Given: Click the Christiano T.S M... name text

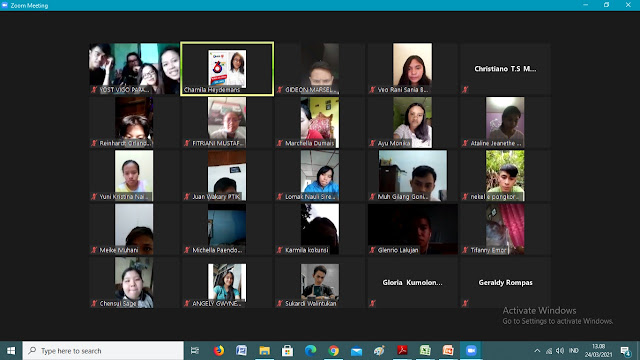Looking at the screenshot, I should coord(505,69).
